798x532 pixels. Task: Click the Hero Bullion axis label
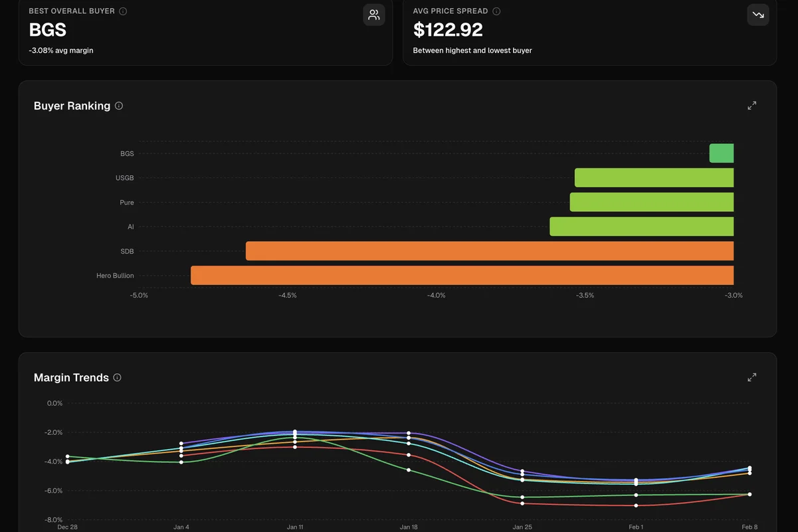pos(115,276)
